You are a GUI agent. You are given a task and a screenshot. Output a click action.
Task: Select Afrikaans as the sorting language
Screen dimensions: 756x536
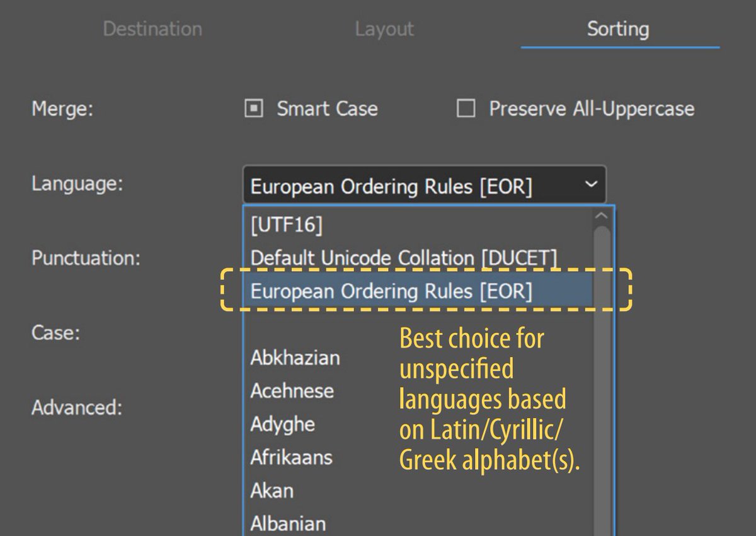coord(291,458)
